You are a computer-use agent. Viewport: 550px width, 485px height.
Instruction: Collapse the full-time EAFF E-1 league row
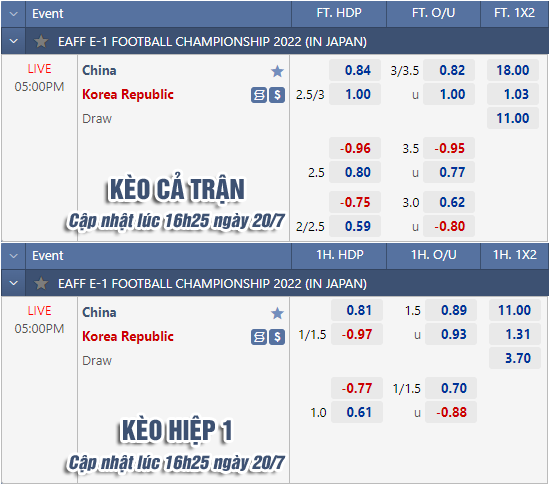tap(14, 41)
